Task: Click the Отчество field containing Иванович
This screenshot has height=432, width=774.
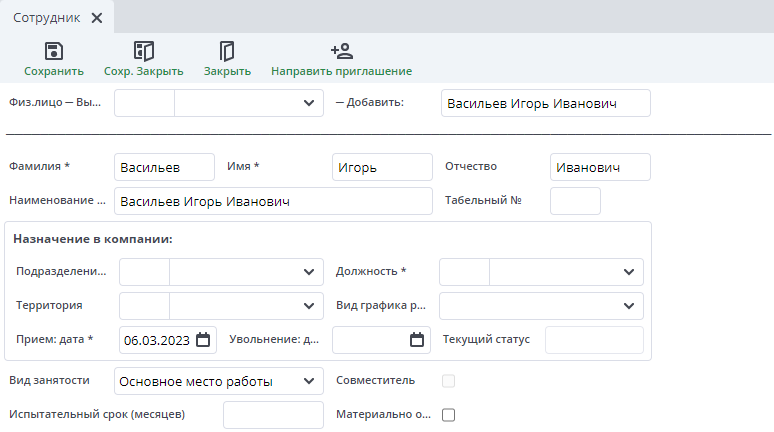Action: (600, 167)
